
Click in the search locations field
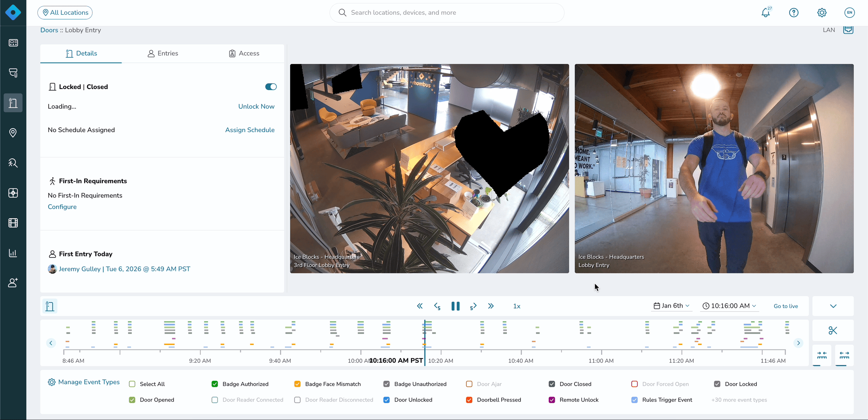(x=447, y=13)
